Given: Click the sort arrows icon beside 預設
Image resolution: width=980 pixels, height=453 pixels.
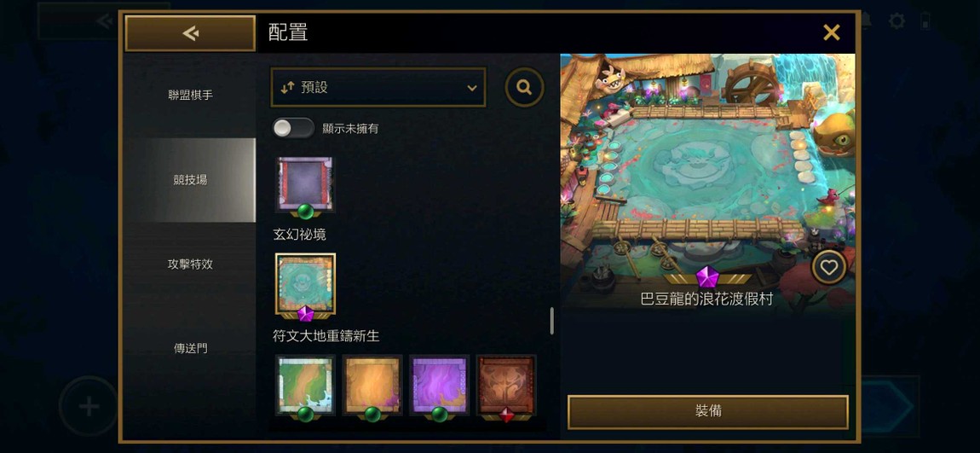Looking at the screenshot, I should pyautogui.click(x=287, y=88).
